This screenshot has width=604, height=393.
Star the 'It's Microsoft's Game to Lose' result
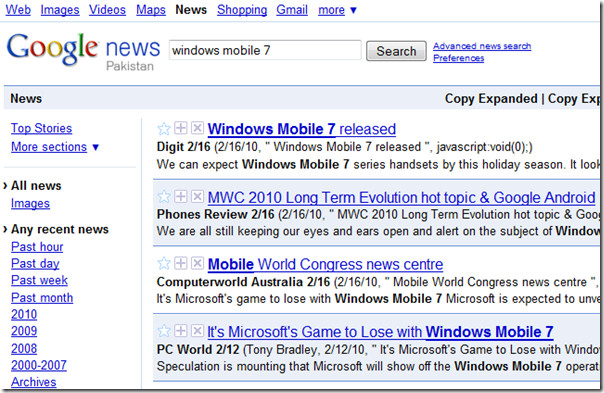click(x=164, y=331)
